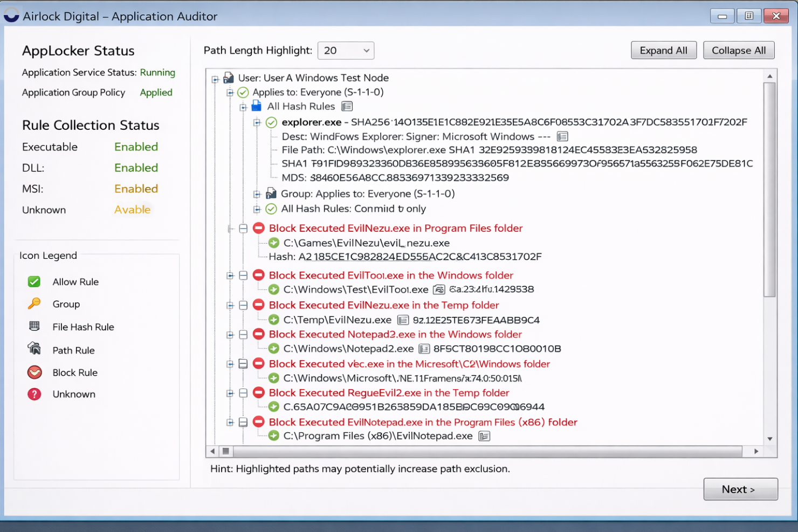The height and width of the screenshot is (532, 798).
Task: Click the group icon beside Group: Applies to Everyone
Action: click(271, 194)
